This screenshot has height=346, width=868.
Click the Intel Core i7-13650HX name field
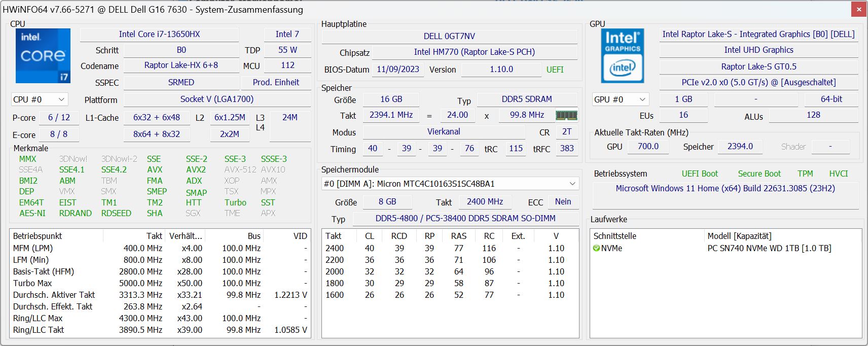[159, 34]
